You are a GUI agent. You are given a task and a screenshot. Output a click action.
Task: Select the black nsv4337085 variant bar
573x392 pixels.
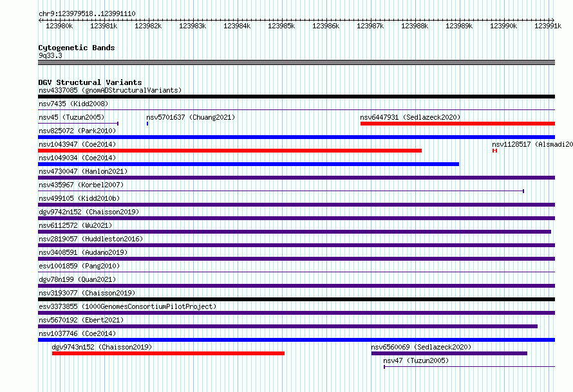[296, 97]
